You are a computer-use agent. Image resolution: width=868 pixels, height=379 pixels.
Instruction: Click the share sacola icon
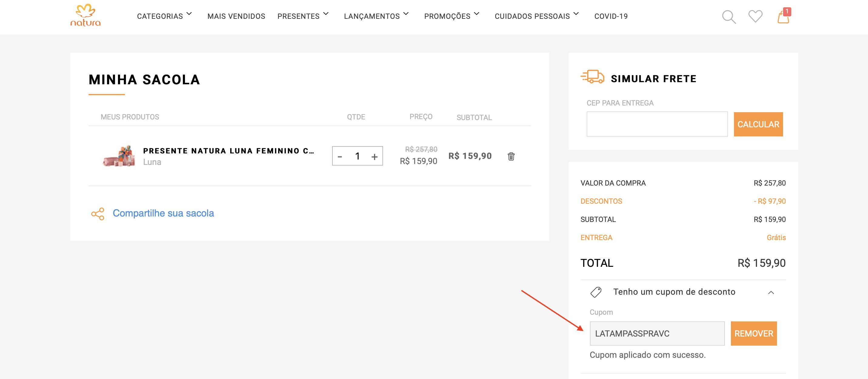pyautogui.click(x=98, y=213)
